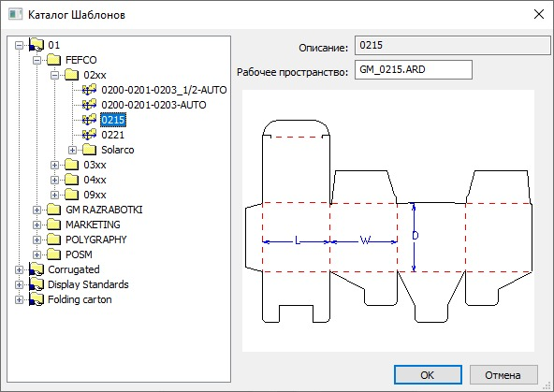Click the 02xx folder icon

(x=72, y=75)
